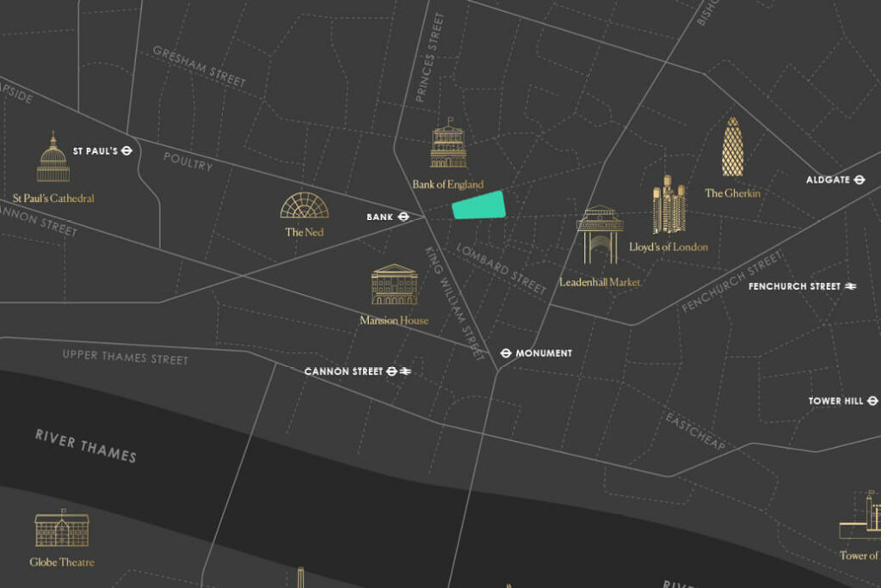This screenshot has width=881, height=588.
Task: Select the Lombard Street road label
Action: point(502,269)
